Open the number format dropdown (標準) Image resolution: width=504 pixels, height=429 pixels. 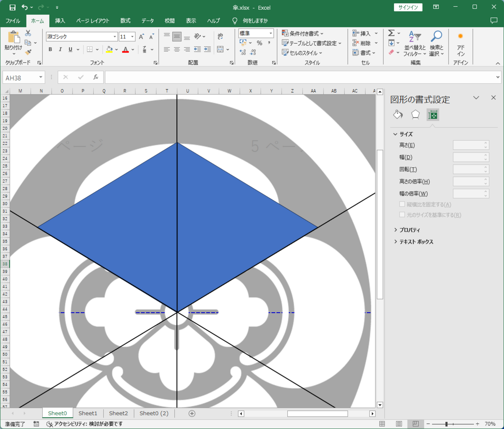pos(271,33)
